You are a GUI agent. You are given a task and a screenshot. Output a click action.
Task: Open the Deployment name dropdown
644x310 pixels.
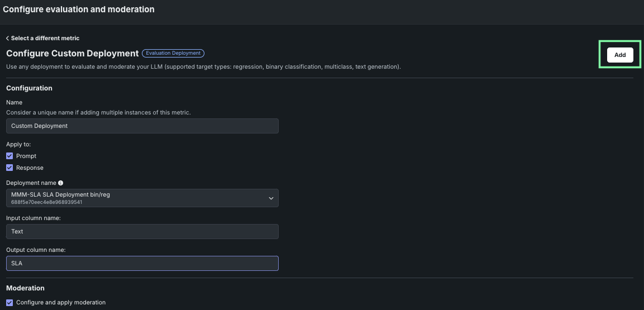click(142, 198)
